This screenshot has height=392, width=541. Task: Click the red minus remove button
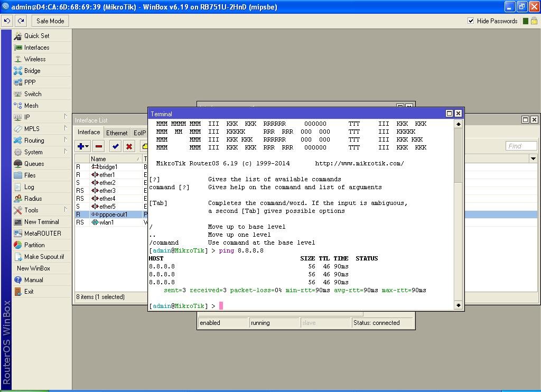click(99, 146)
